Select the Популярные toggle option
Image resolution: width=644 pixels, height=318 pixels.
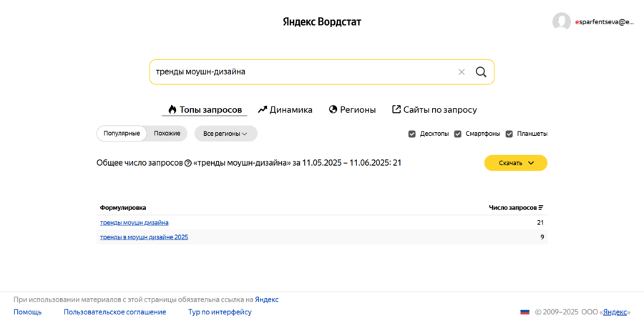point(122,134)
